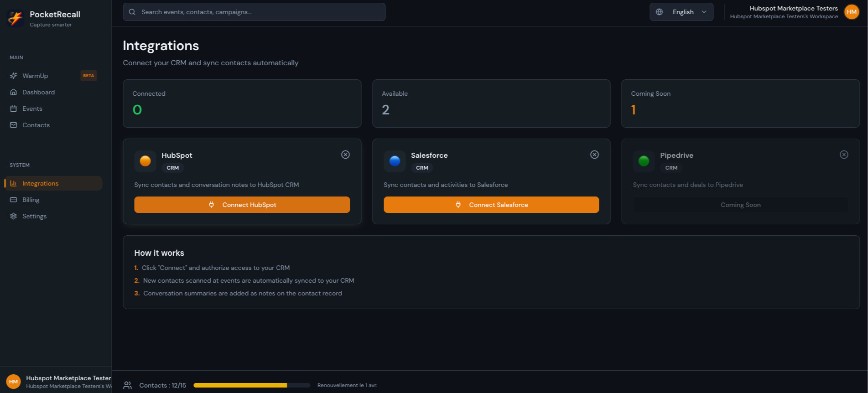Click the Connect HubSpot button
The height and width of the screenshot is (393, 868).
point(242,205)
